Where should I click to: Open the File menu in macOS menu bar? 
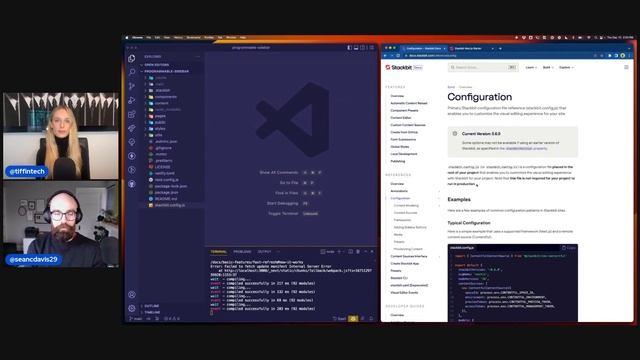coord(149,38)
